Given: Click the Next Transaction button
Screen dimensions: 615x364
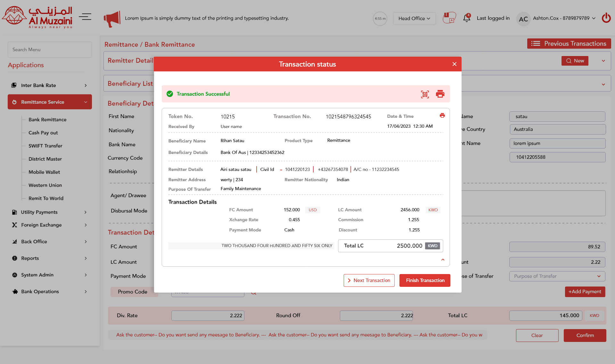Looking at the screenshot, I should 369,280.
